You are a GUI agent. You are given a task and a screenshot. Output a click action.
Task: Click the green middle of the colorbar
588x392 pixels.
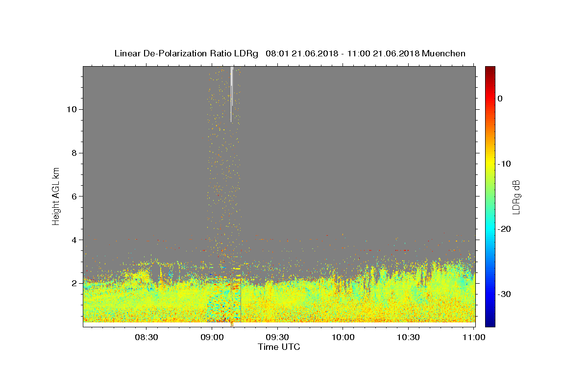point(490,196)
